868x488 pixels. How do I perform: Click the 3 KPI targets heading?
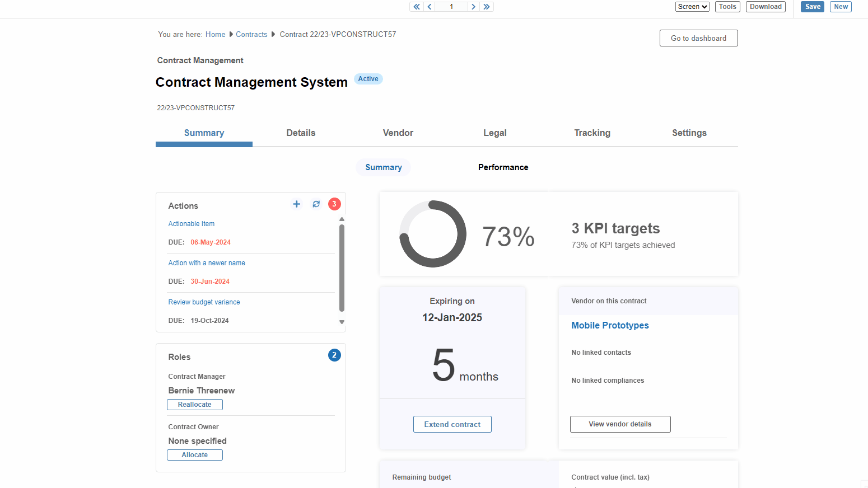(x=615, y=228)
